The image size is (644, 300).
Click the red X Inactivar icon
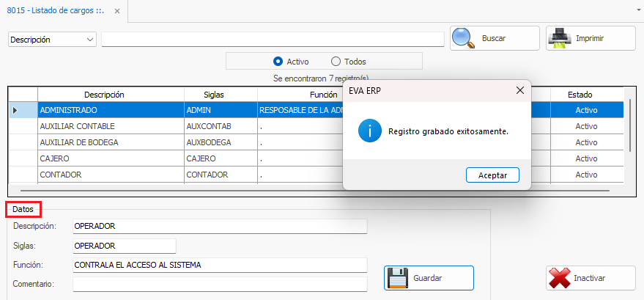coord(560,278)
